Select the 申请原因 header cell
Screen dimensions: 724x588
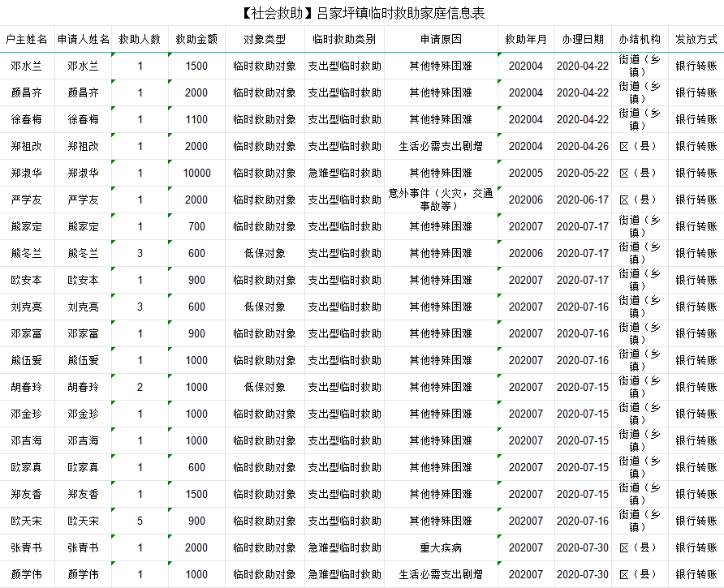coord(441,39)
